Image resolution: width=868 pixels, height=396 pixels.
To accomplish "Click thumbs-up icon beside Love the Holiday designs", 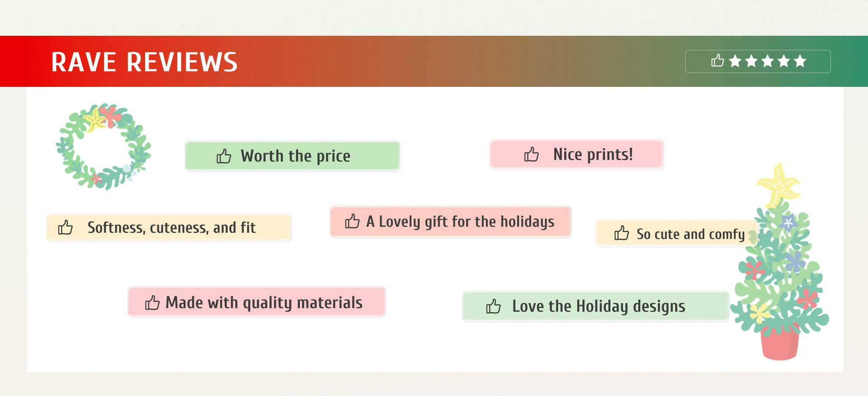I will click(494, 306).
